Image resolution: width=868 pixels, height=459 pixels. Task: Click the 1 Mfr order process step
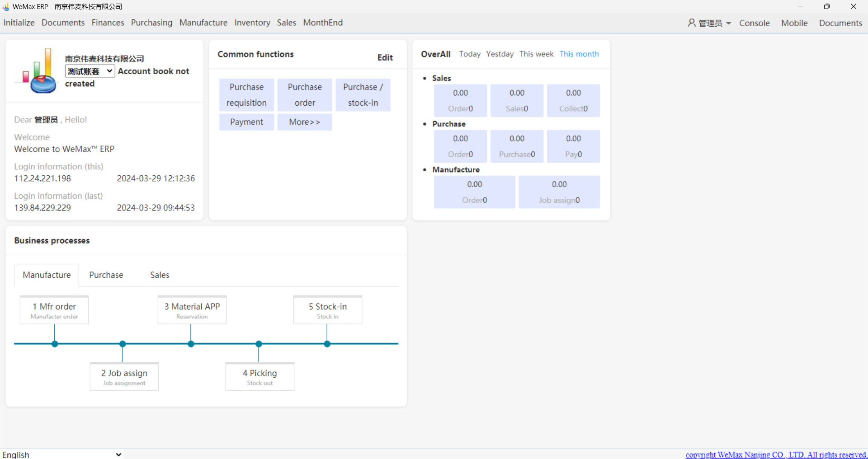54,310
